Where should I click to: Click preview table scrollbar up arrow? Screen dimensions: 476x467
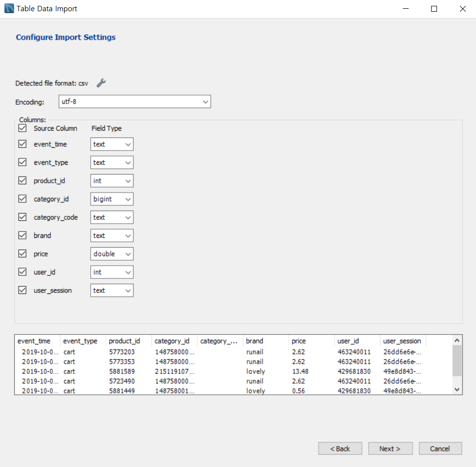tap(457, 340)
